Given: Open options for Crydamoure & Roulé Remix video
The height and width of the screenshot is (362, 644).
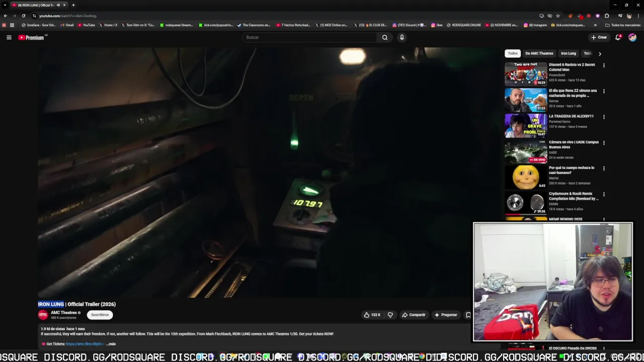Looking at the screenshot, I should point(604,194).
